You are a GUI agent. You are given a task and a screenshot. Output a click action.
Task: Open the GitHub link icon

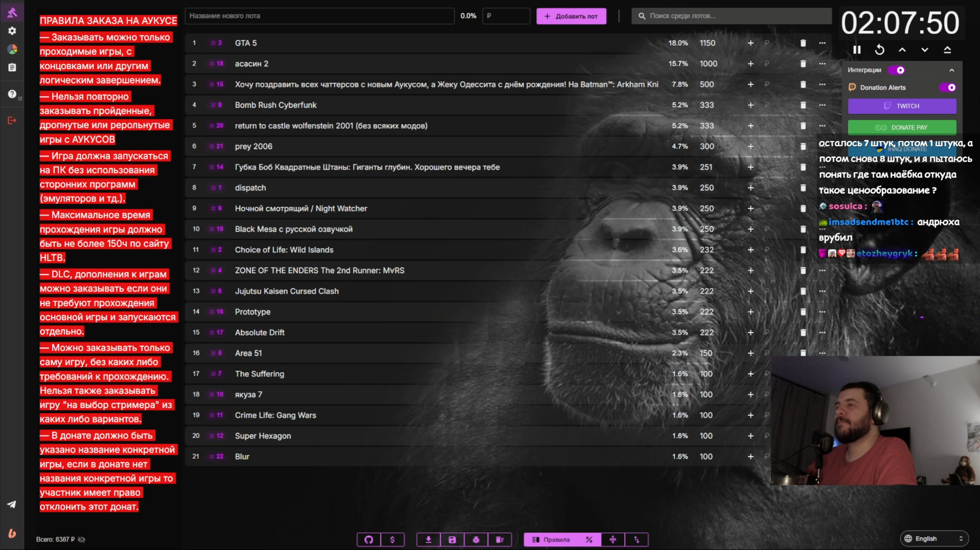[x=368, y=539]
